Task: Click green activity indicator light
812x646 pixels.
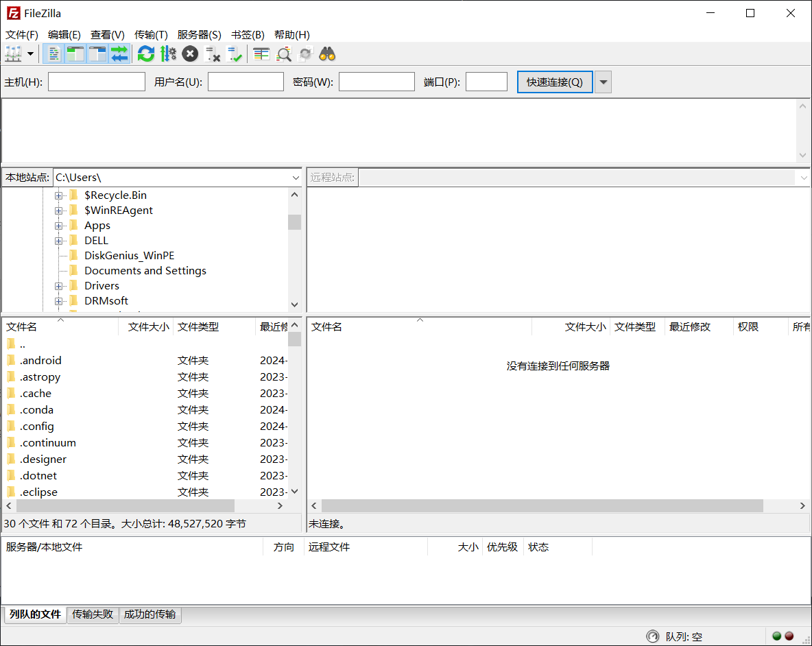Action: [x=776, y=636]
